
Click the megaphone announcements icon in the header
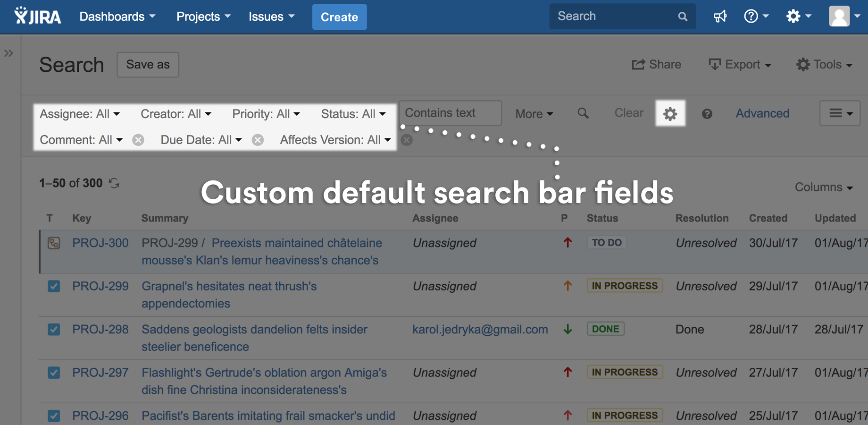click(720, 16)
